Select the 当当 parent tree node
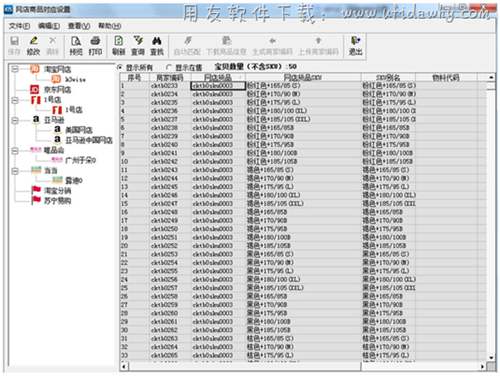This screenshot has width=500, height=378. [x=51, y=170]
